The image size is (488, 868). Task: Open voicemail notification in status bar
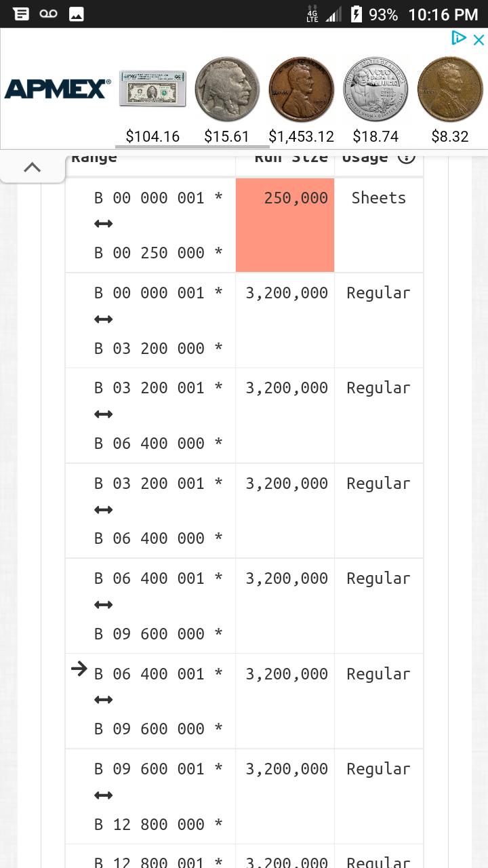[48, 14]
